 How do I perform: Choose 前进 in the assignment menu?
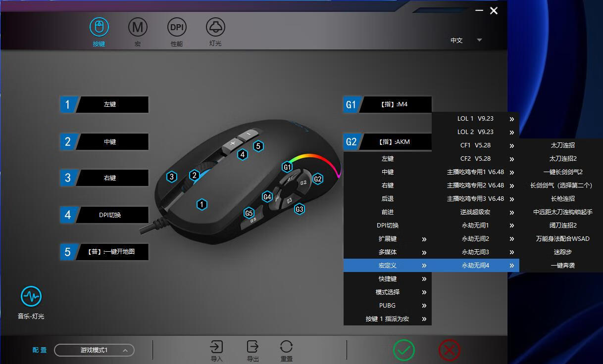pos(388,212)
